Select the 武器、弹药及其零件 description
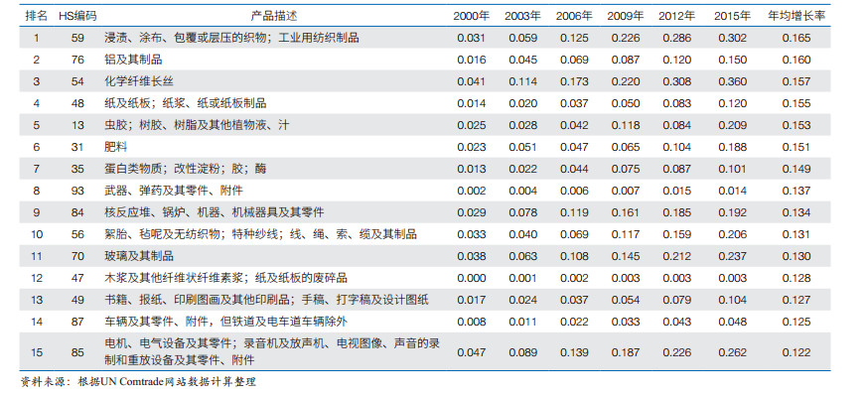868x396 pixels. 174,191
